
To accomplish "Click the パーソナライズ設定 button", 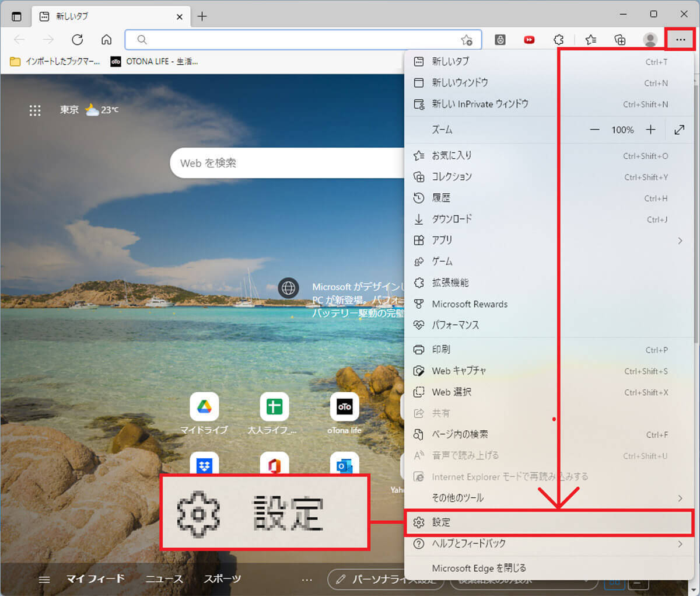I will (x=386, y=580).
